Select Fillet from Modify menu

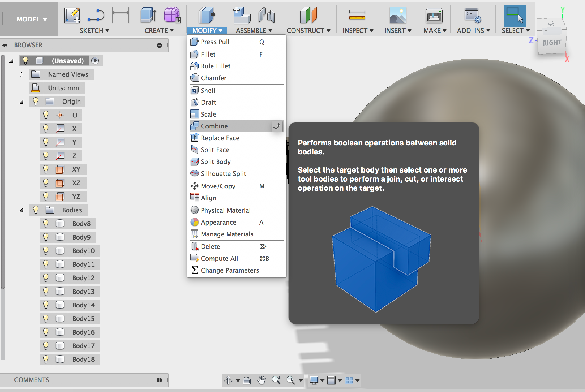[x=236, y=54]
